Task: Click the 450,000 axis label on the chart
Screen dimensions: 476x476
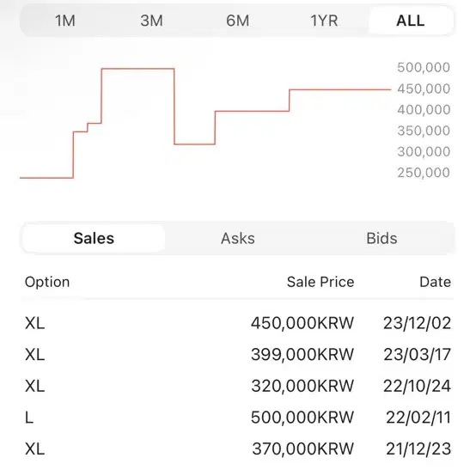Action: pyautogui.click(x=424, y=88)
